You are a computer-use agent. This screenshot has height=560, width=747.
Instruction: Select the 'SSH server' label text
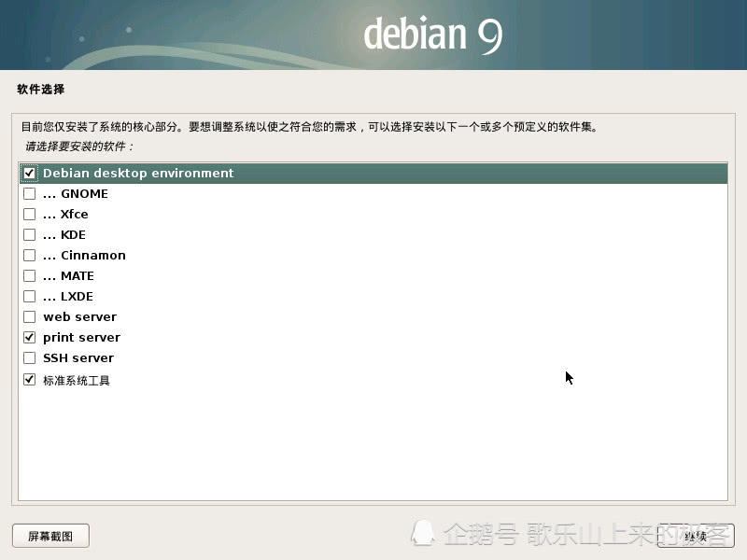click(x=78, y=357)
